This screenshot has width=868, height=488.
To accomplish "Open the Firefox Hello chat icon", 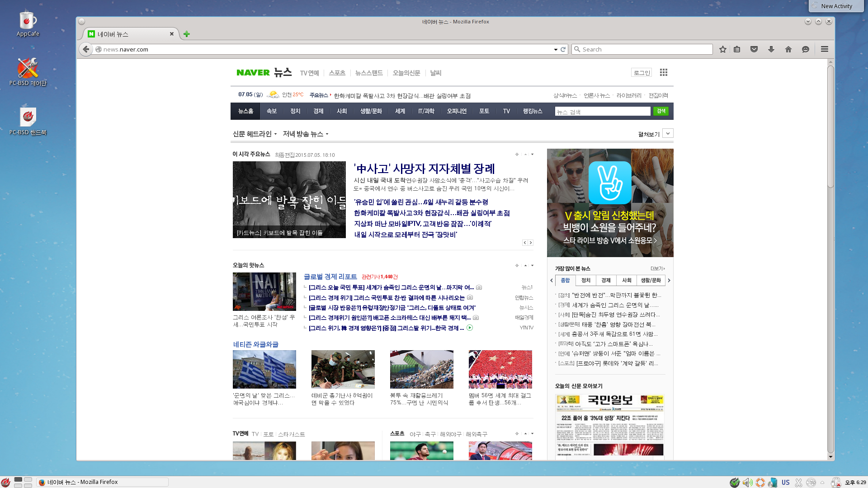I will 806,49.
